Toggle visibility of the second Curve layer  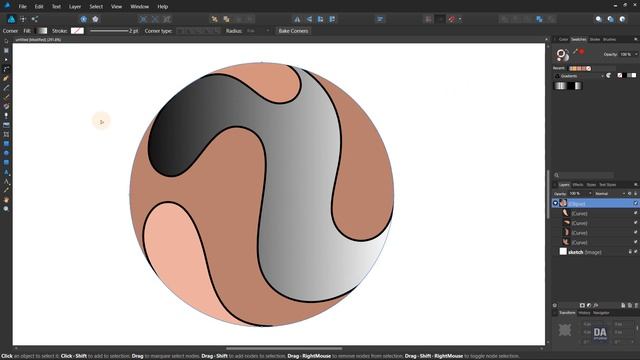point(636,223)
